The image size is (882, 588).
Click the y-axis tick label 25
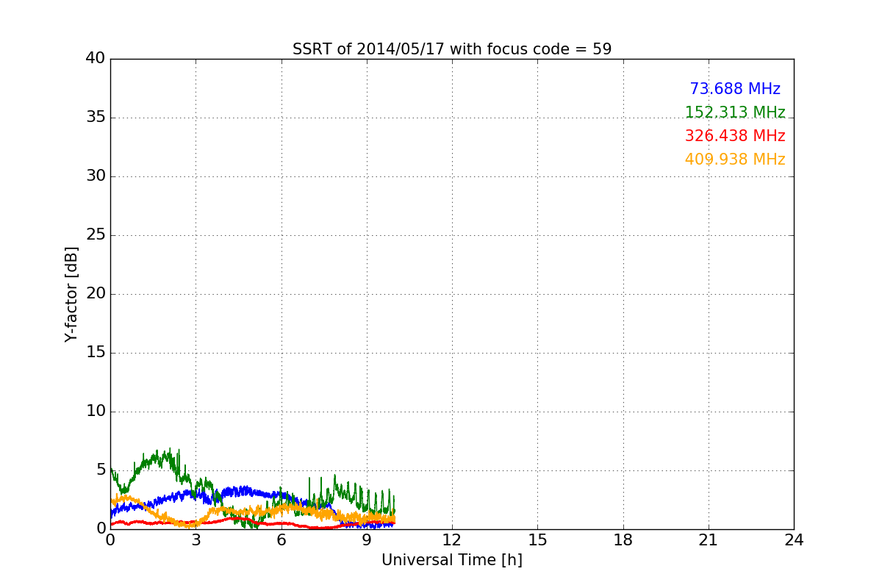click(x=96, y=235)
